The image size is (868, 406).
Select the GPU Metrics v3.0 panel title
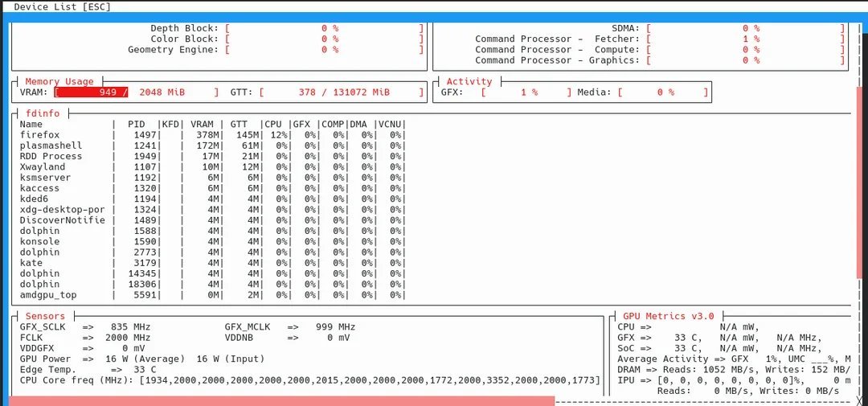tap(669, 316)
